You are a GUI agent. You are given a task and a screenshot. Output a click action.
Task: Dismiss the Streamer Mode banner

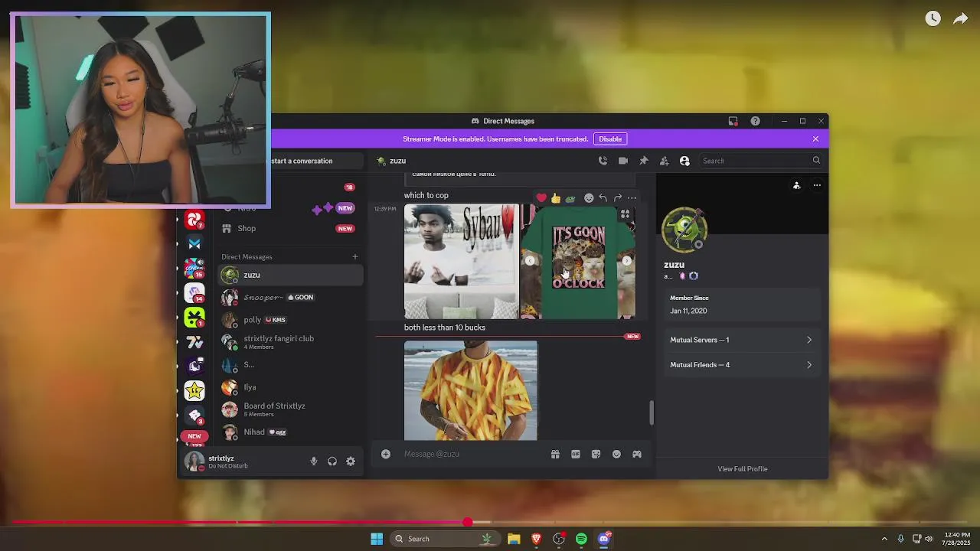[x=815, y=139]
